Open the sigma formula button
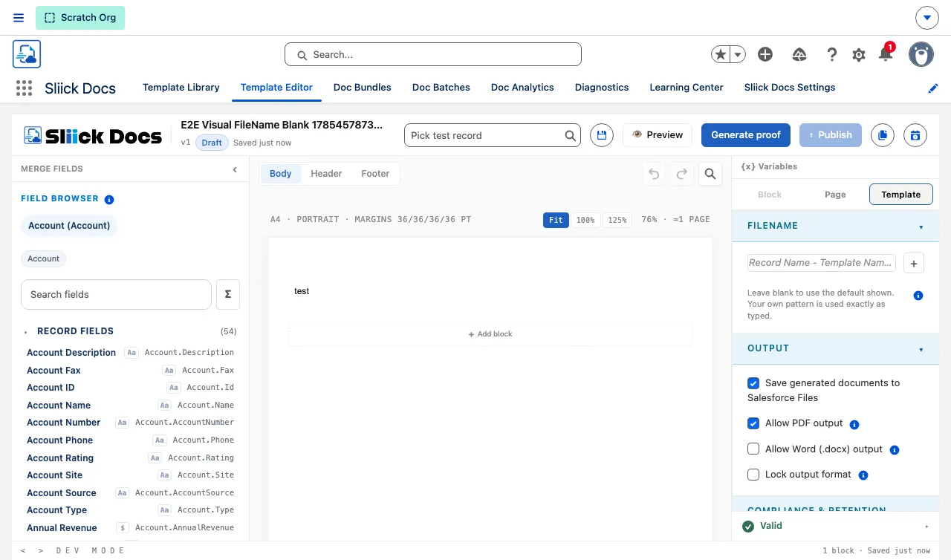 pos(228,294)
